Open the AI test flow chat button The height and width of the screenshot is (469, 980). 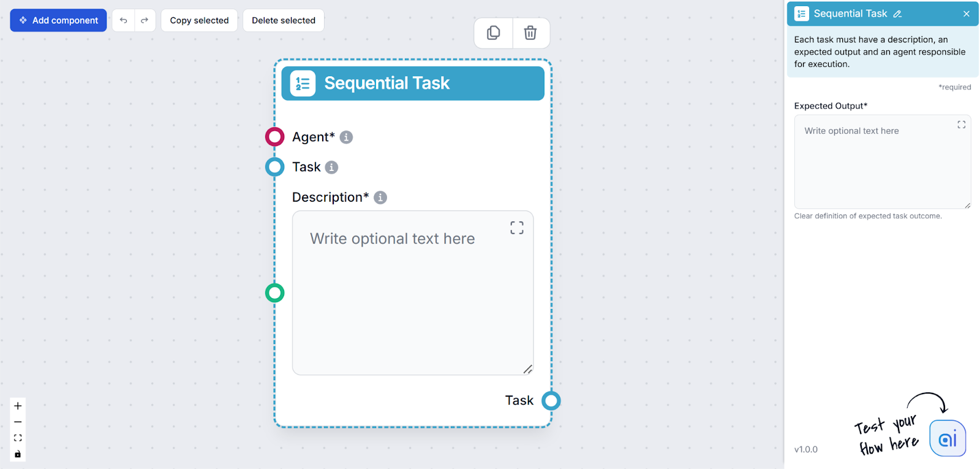point(947,438)
